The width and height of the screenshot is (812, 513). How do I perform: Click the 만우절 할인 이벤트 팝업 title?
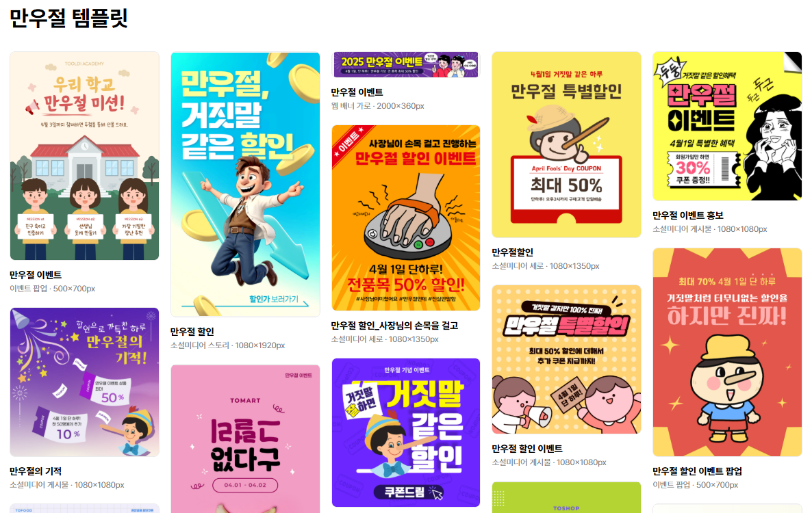click(x=697, y=472)
